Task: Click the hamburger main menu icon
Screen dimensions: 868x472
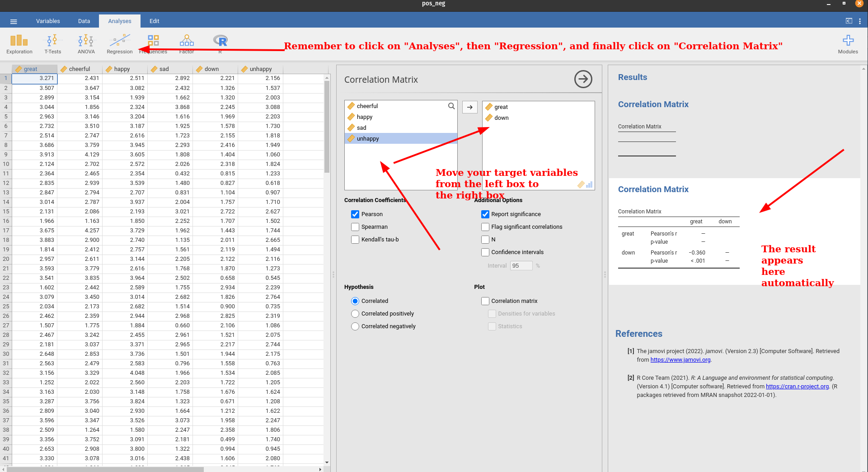Action: (x=14, y=21)
